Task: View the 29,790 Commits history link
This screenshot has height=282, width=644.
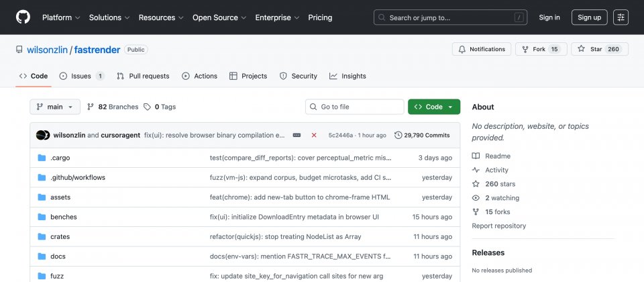Action: 422,135
